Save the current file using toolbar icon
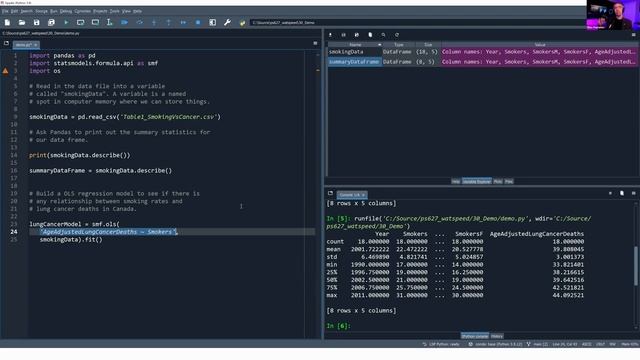640x360 pixels. tap(36, 22)
